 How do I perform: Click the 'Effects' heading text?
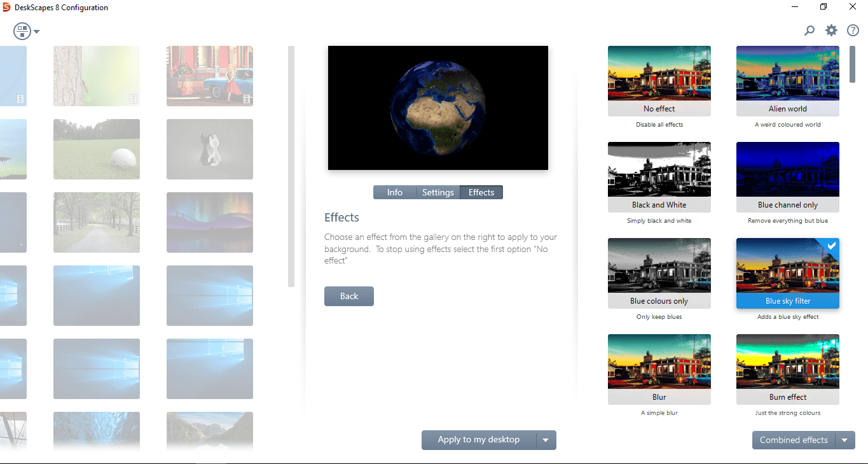341,218
